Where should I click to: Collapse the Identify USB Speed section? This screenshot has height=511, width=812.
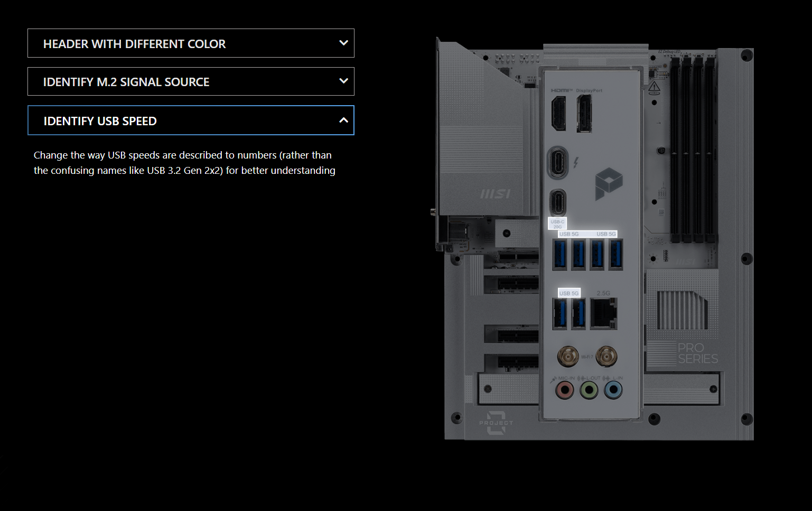(x=343, y=120)
